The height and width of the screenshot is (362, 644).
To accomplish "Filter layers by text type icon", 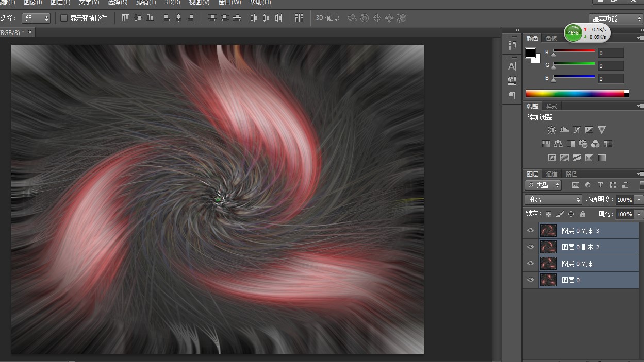I will (x=600, y=185).
